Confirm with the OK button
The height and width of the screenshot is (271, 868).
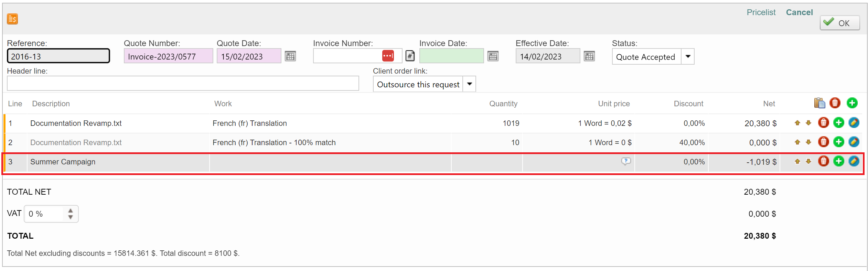click(x=839, y=23)
